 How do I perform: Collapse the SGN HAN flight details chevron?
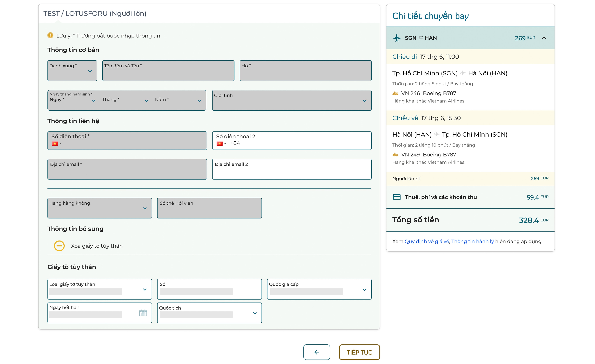[544, 38]
